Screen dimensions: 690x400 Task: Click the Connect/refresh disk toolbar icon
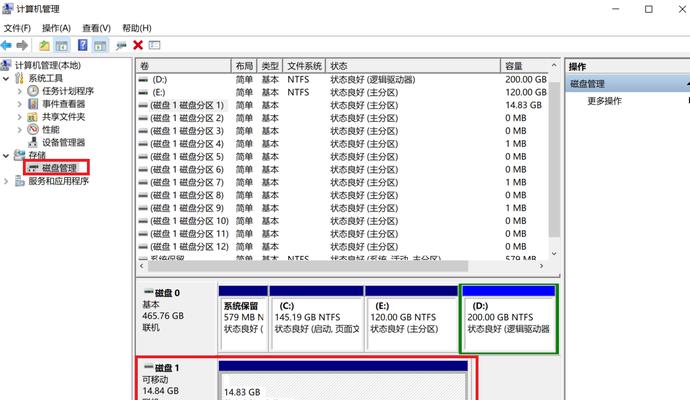coord(121,45)
